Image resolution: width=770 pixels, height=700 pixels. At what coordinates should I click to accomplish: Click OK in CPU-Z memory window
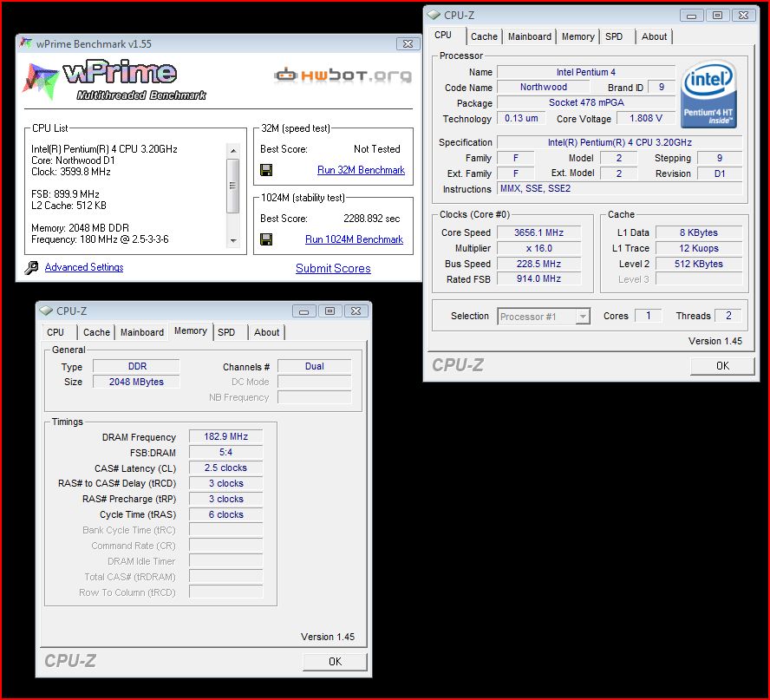tap(335, 662)
